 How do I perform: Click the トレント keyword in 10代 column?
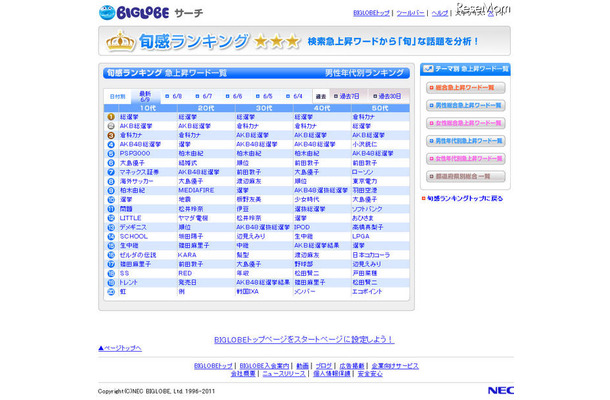pos(128,283)
